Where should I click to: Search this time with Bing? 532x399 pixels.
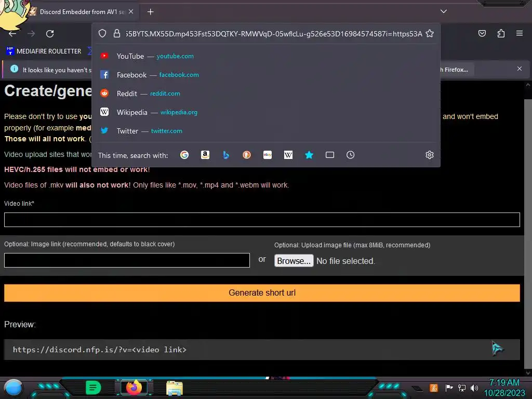(x=226, y=155)
